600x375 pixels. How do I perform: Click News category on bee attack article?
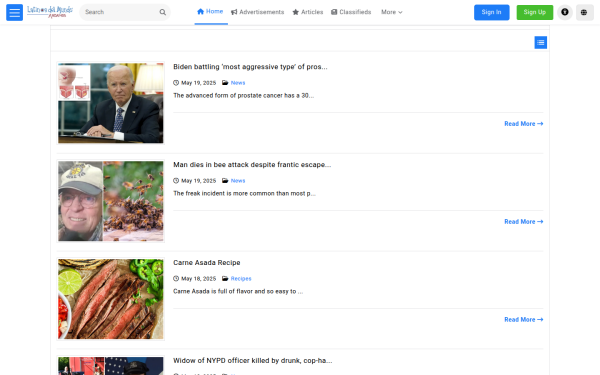238,181
